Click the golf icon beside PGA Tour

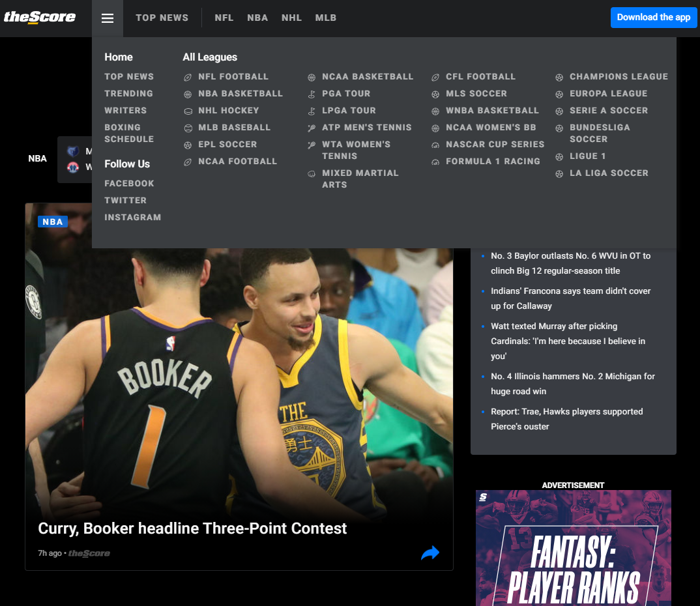tap(312, 94)
